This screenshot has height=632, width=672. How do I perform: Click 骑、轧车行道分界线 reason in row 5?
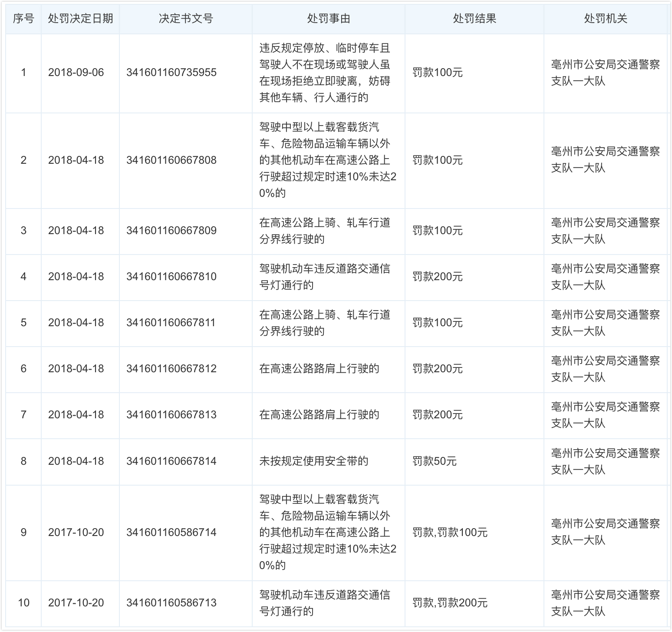click(325, 323)
